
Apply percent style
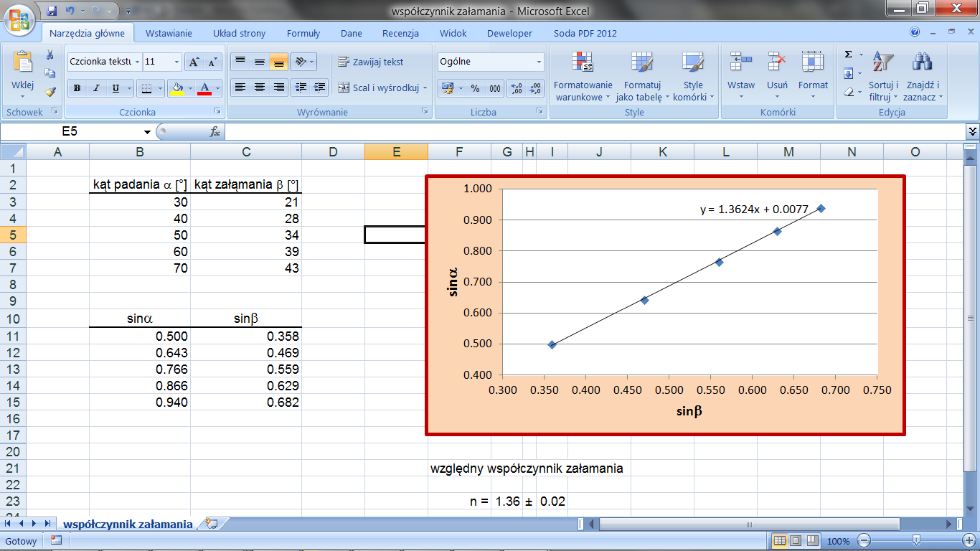475,88
